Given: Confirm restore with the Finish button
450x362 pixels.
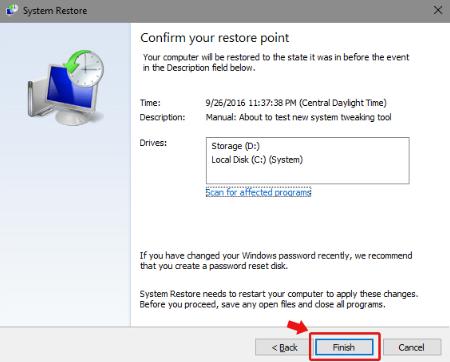Looking at the screenshot, I should pyautogui.click(x=344, y=347).
